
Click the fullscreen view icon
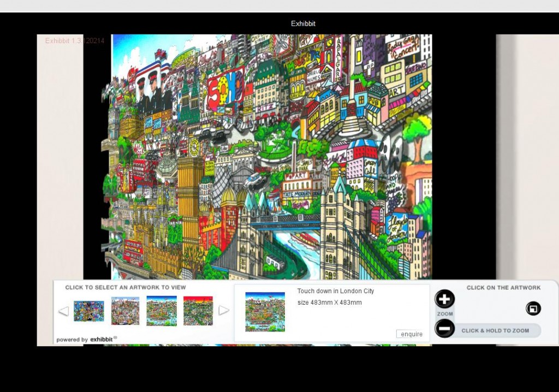(x=533, y=308)
